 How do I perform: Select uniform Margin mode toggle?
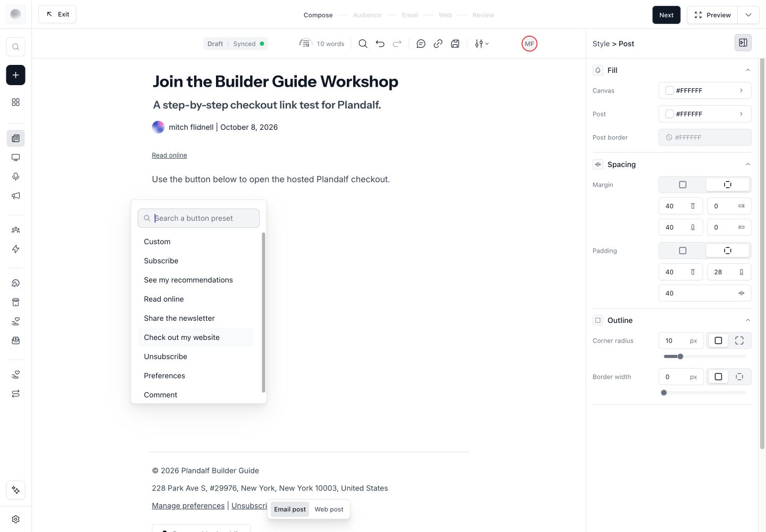[x=682, y=185]
